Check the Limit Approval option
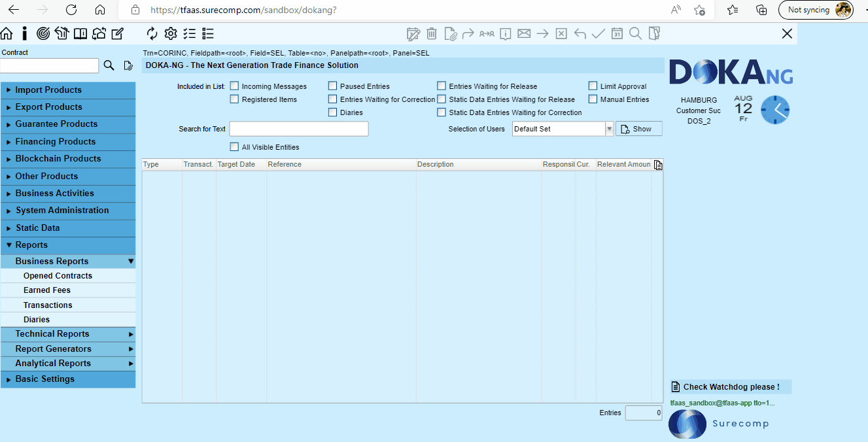 [593, 86]
